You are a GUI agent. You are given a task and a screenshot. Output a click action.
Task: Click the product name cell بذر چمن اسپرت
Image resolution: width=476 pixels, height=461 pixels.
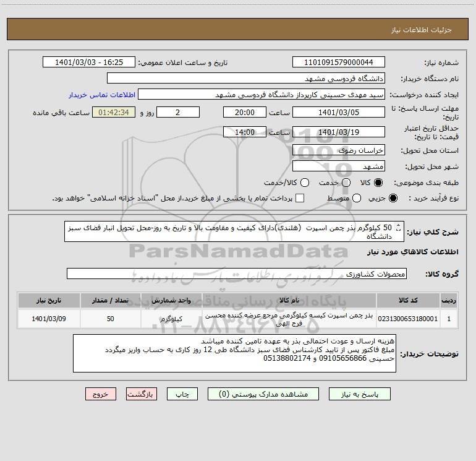tap(289, 319)
